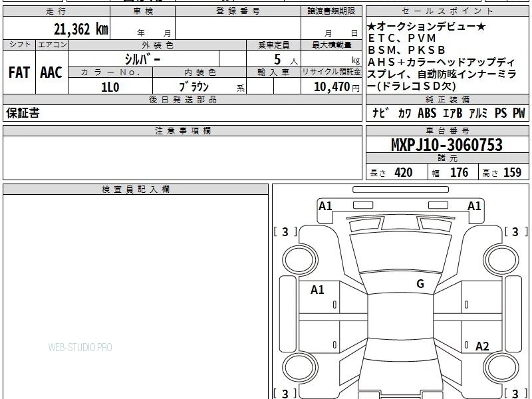The image size is (532, 399).
Task: Select the AAC air conditioner value
Action: (x=51, y=72)
